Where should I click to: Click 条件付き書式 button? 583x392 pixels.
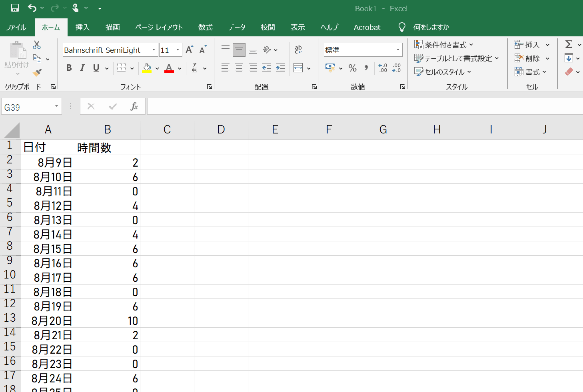coord(444,45)
